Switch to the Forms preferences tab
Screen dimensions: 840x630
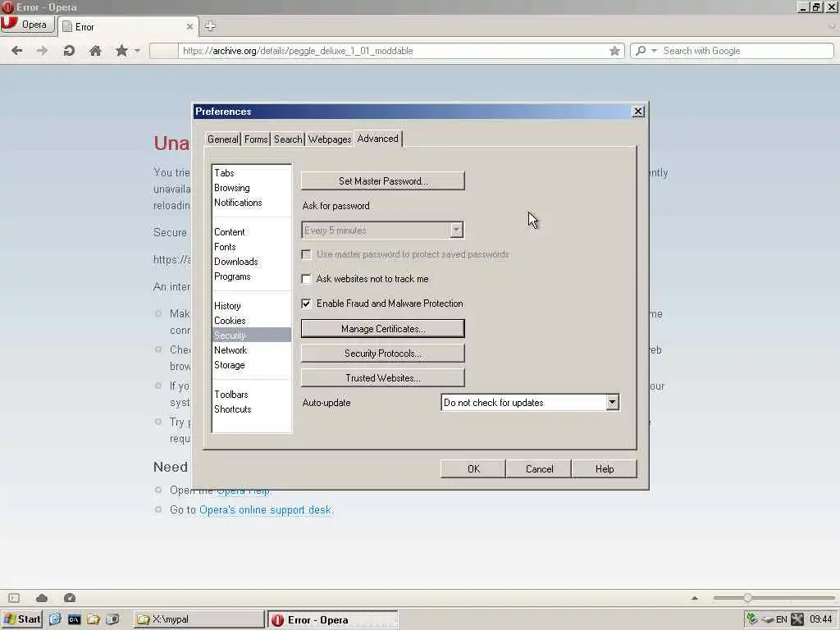click(x=256, y=139)
